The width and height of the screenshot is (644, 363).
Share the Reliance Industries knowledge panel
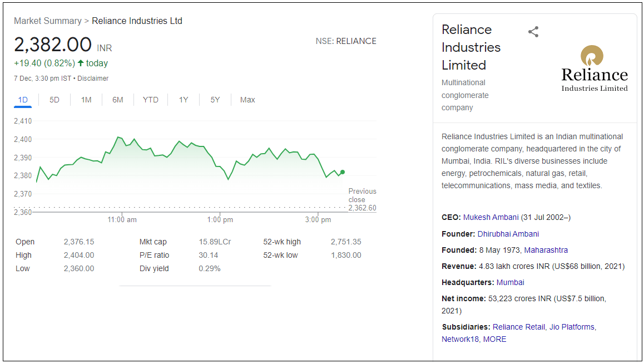(x=533, y=32)
